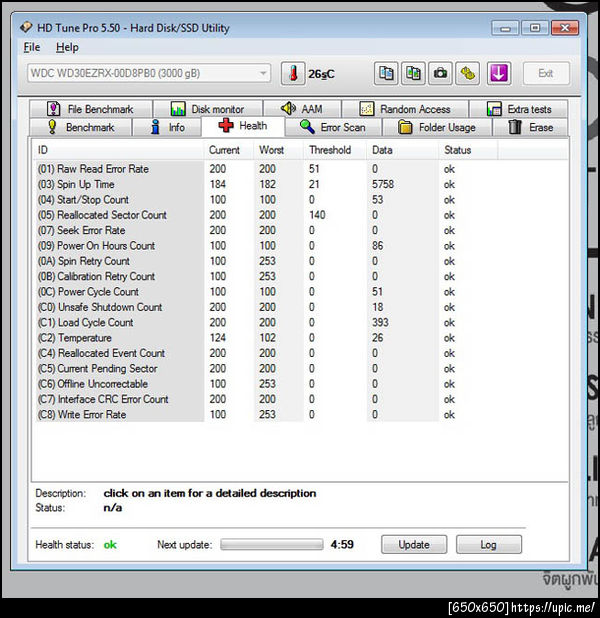
Task: Click the copy screenshot to clipboard icon
Action: tap(413, 73)
